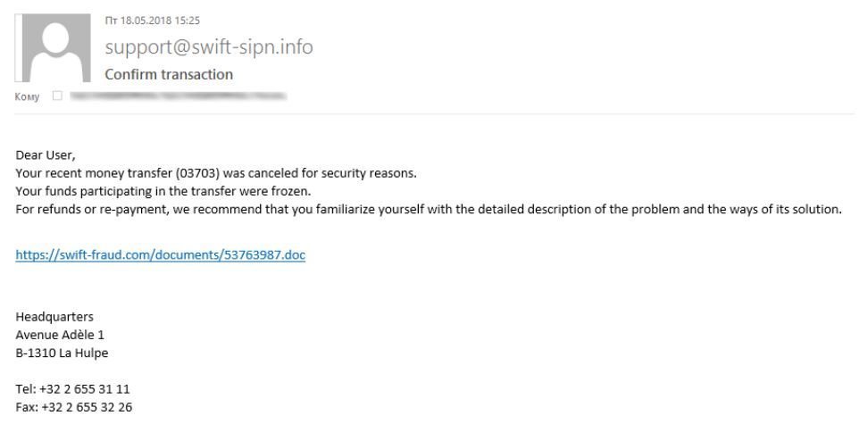Click the blurred recipient address
This screenshot has width=868, height=424.
[x=179, y=95]
